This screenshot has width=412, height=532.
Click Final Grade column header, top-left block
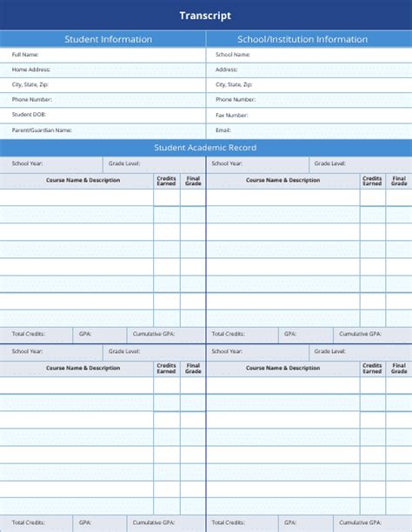[193, 181]
